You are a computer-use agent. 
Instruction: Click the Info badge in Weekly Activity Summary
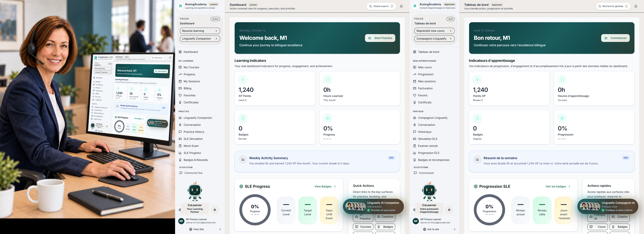coord(391,158)
